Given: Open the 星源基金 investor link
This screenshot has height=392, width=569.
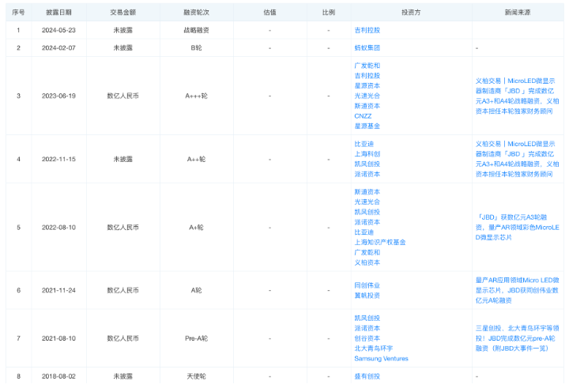Looking at the screenshot, I should coord(367,126).
